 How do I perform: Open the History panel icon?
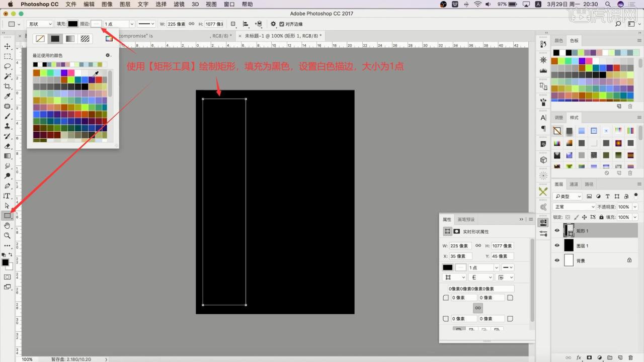[543, 44]
